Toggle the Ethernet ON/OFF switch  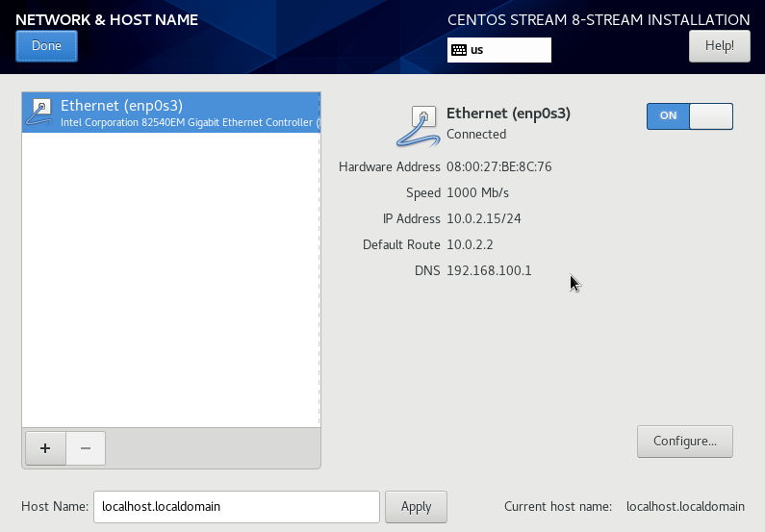689,116
